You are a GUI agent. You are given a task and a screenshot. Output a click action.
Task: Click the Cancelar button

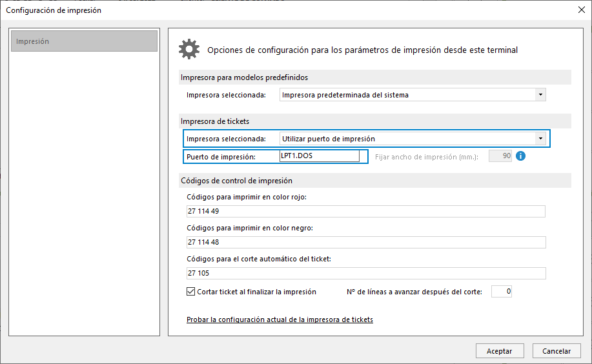(x=556, y=351)
